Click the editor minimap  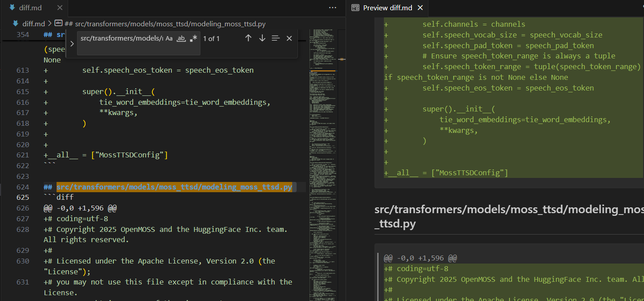(323, 165)
